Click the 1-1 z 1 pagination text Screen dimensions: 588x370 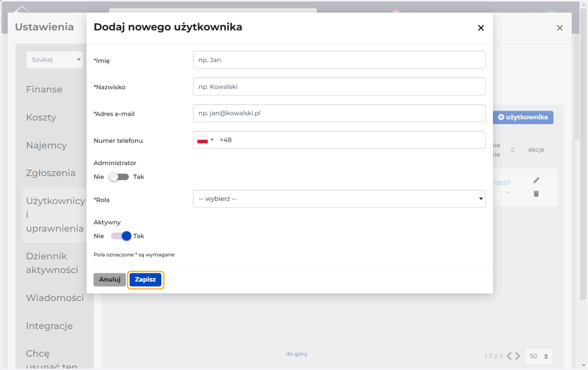point(493,356)
